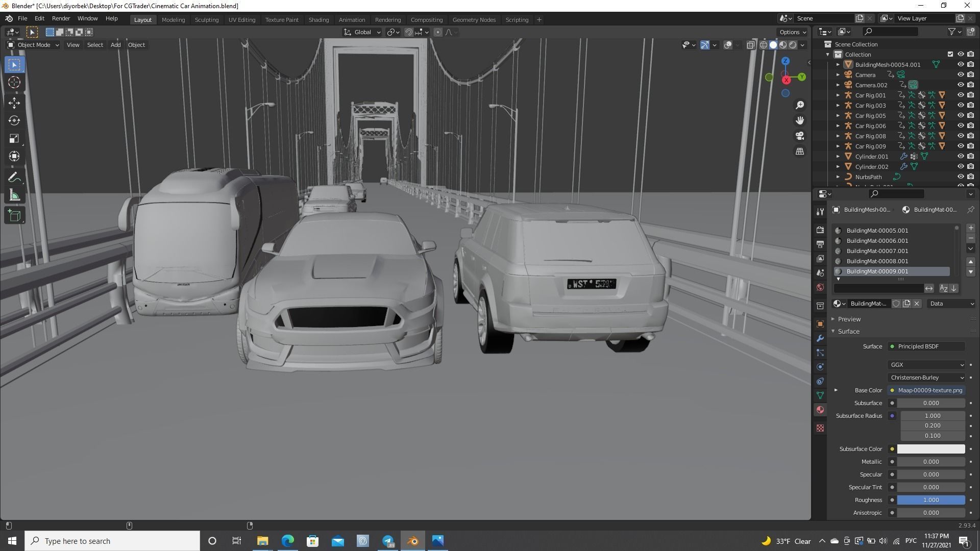Switch to rendered viewport shading

click(793, 45)
